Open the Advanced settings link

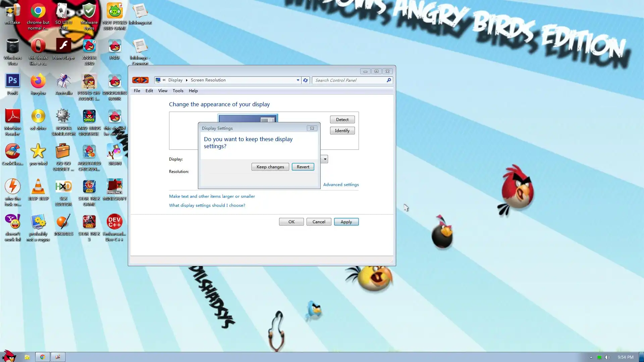point(341,185)
